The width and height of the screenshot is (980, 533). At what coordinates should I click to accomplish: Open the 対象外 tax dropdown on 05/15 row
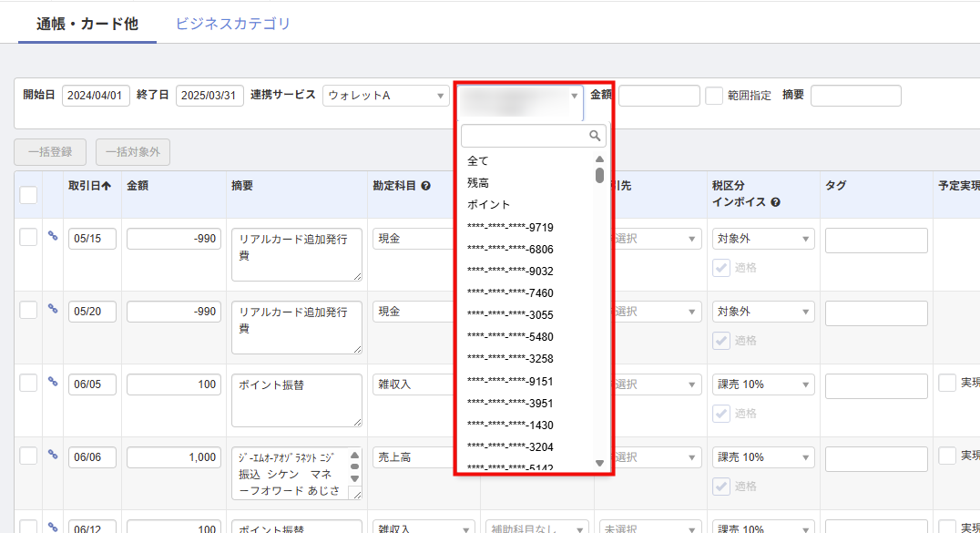click(763, 239)
